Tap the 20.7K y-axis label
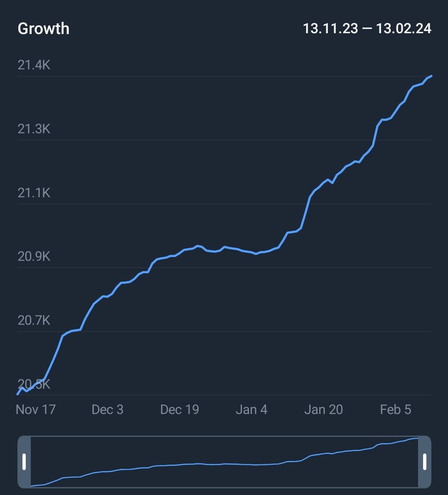The height and width of the screenshot is (495, 448). tap(34, 320)
